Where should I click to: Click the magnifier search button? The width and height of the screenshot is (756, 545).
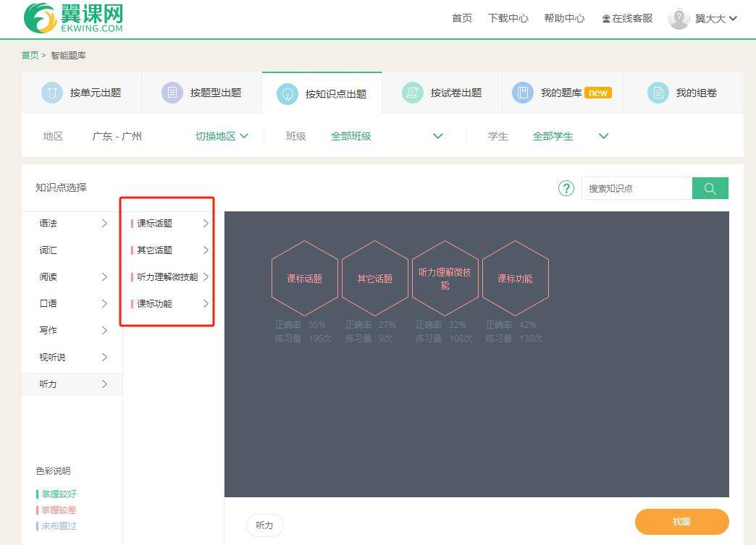(710, 188)
